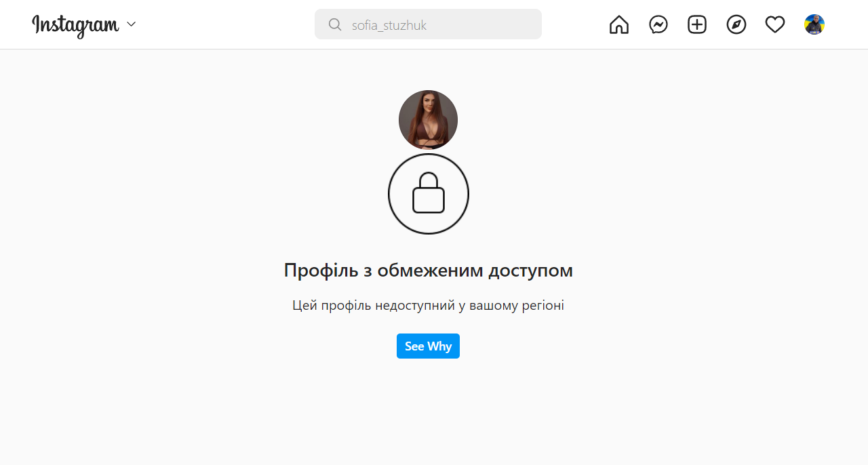Create a new post with plus icon
Image resolution: width=868 pixels, height=465 pixels.
[x=697, y=24]
